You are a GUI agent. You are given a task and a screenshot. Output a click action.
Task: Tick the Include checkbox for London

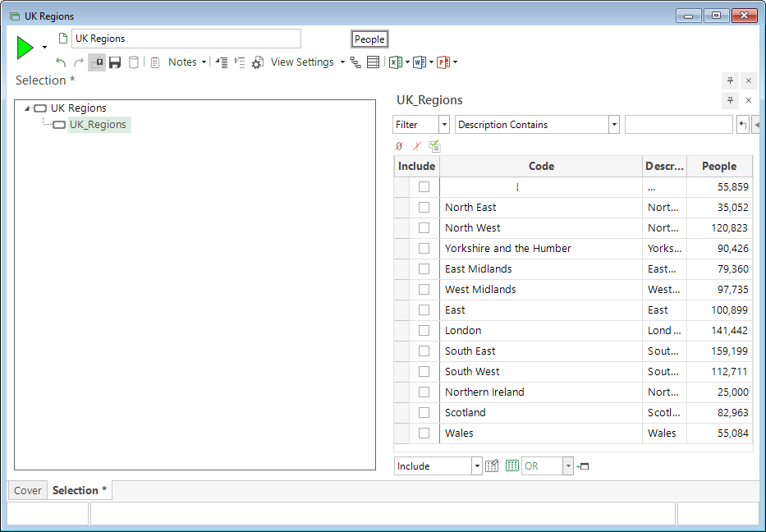coord(424,330)
